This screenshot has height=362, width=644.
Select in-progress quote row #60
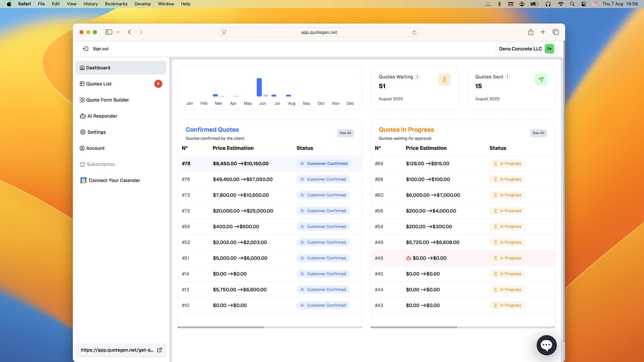[463, 195]
